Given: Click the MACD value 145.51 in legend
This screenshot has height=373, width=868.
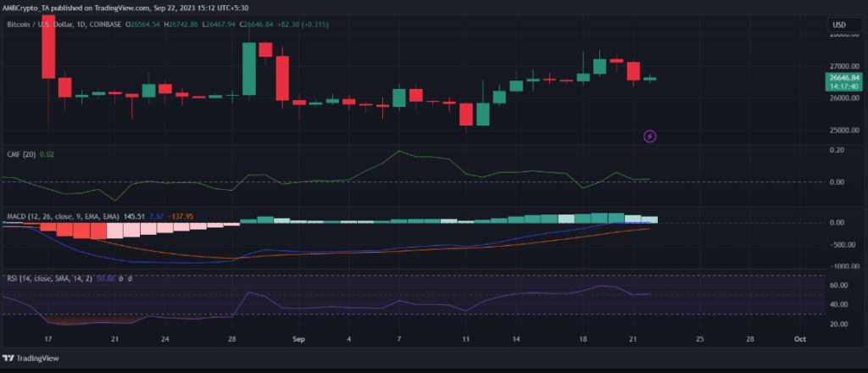Looking at the screenshot, I should pyautogui.click(x=135, y=216).
